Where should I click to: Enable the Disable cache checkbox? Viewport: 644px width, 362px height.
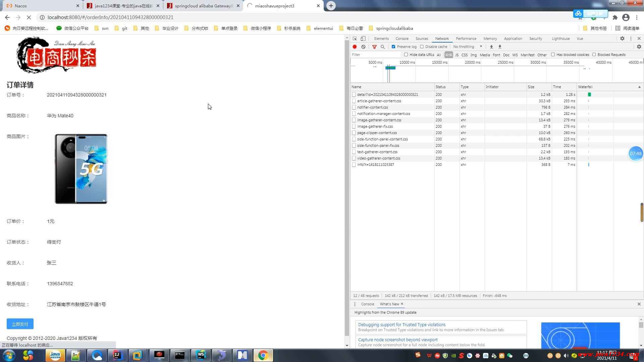(x=422, y=47)
